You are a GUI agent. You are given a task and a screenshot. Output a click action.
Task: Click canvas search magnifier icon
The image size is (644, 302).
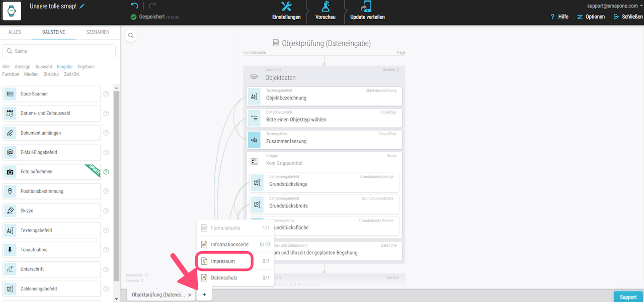[130, 36]
